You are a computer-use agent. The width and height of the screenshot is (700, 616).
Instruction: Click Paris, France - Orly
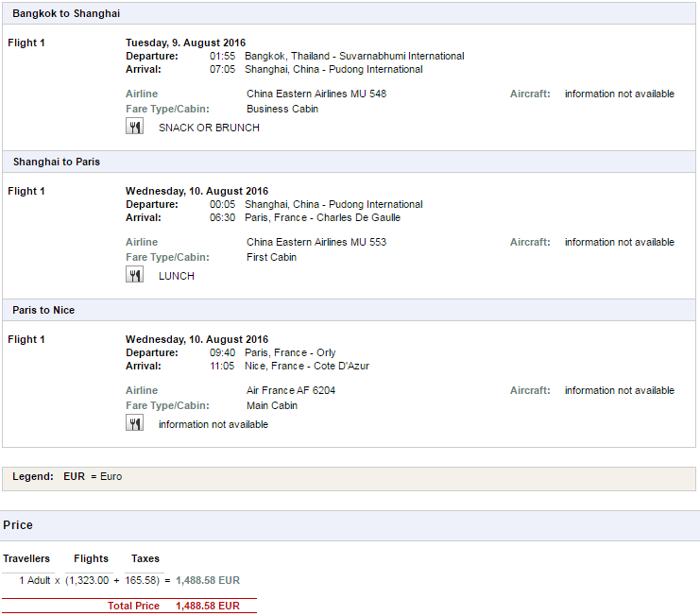point(290,352)
